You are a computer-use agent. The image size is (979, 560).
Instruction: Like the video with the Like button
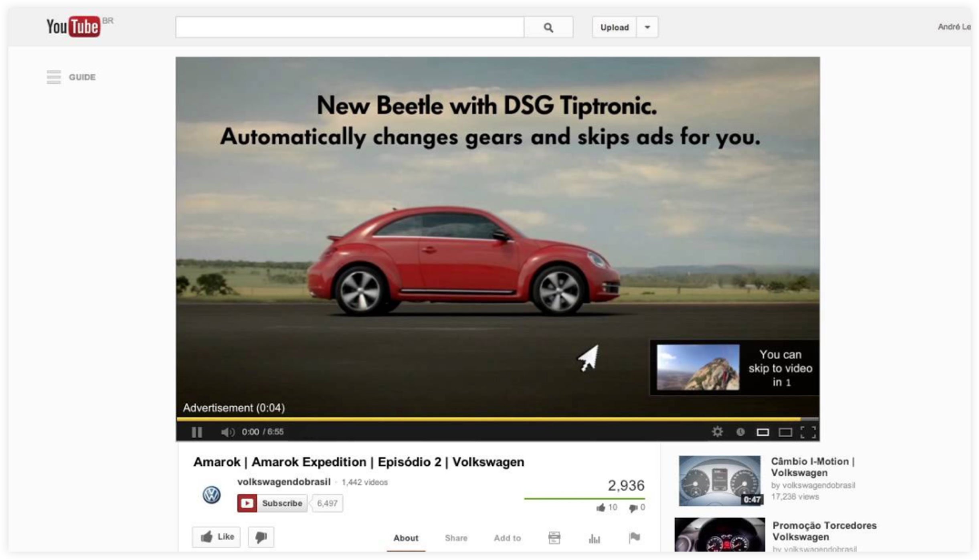(x=216, y=537)
